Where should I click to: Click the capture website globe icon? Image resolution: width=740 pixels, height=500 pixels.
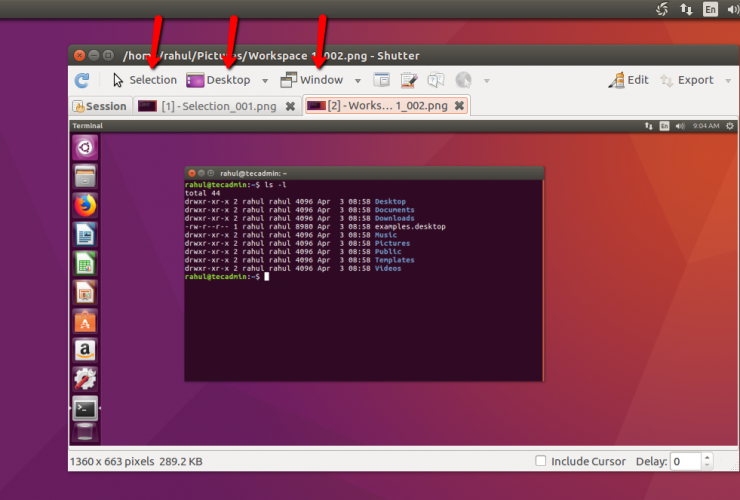pos(463,80)
